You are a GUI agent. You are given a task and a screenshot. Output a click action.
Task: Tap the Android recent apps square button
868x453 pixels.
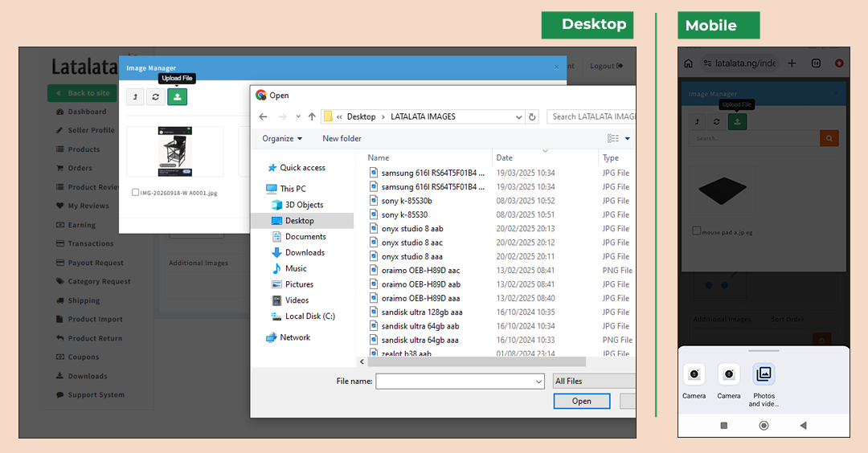coord(723,426)
